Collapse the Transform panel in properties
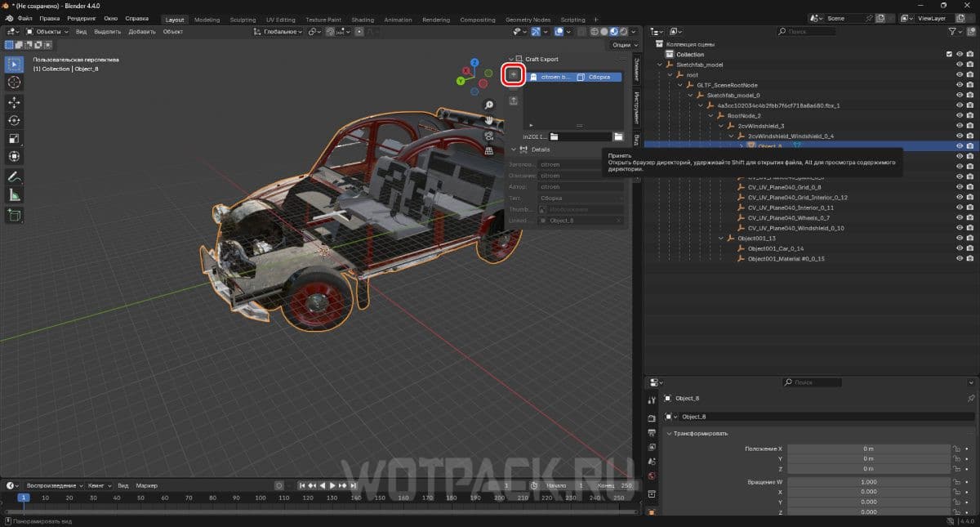The height and width of the screenshot is (527, 980). pyautogui.click(x=668, y=433)
